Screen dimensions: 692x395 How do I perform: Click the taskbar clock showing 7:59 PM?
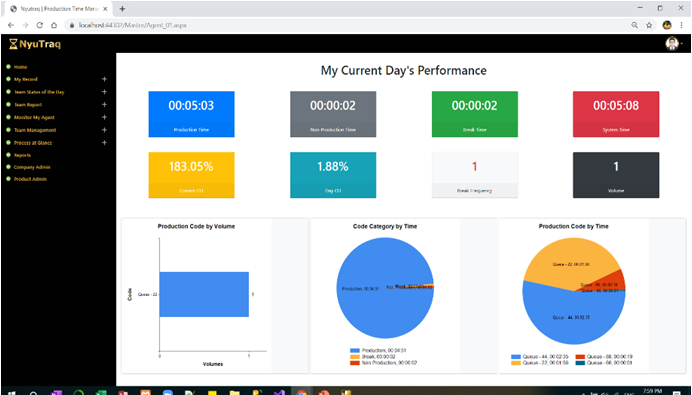[x=652, y=391]
